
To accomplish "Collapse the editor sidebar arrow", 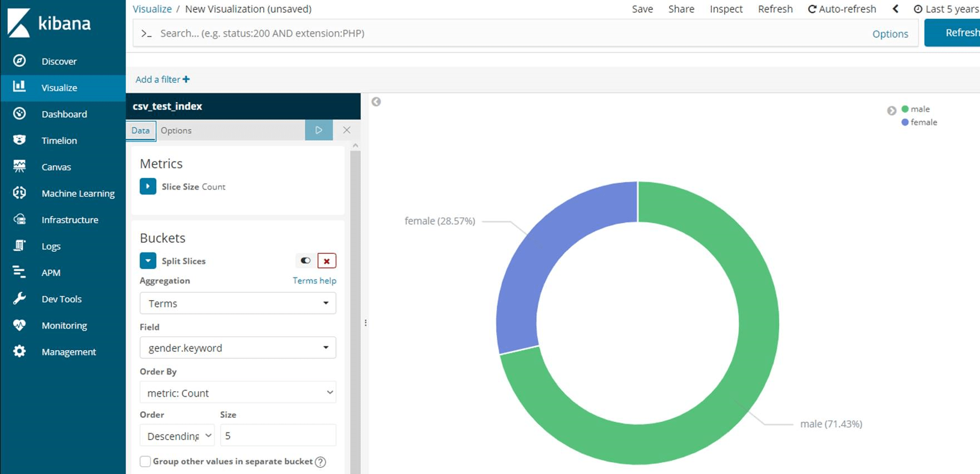I will click(376, 102).
